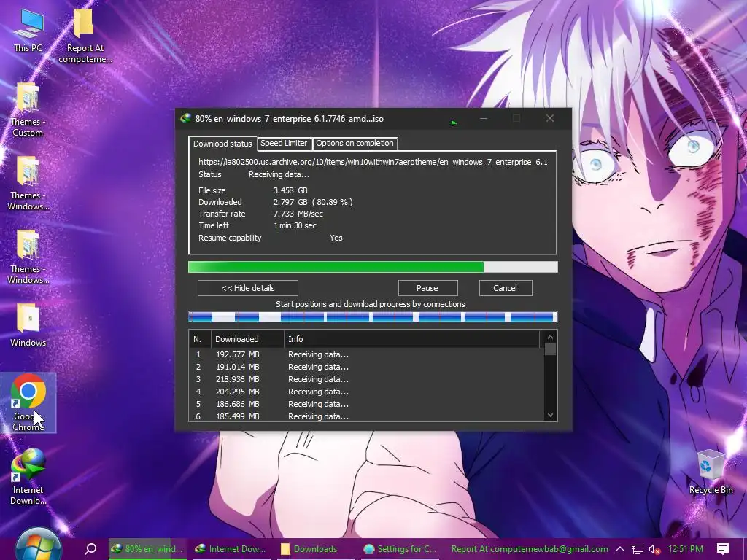Image resolution: width=747 pixels, height=560 pixels.
Task: Open the notification center icon
Action: click(723, 548)
